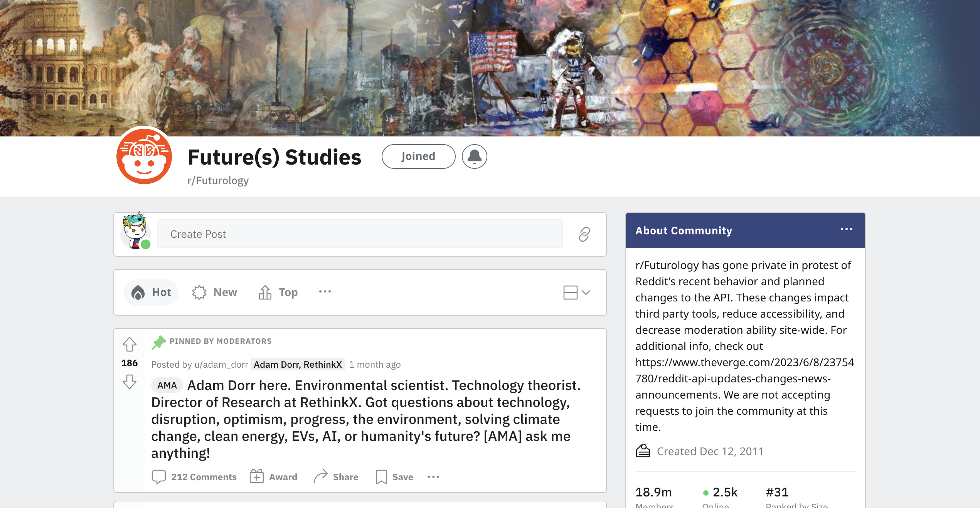
Task: Toggle community notifications bell
Action: coord(474,156)
